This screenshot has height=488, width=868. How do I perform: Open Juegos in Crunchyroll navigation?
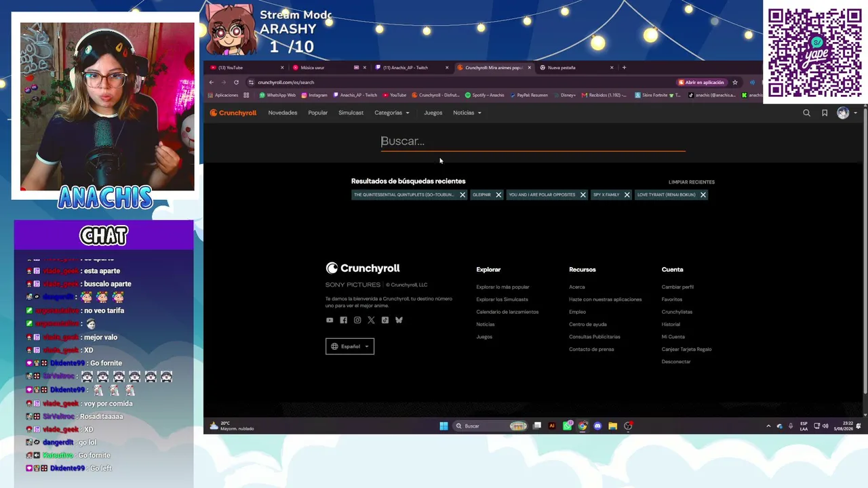coord(433,113)
